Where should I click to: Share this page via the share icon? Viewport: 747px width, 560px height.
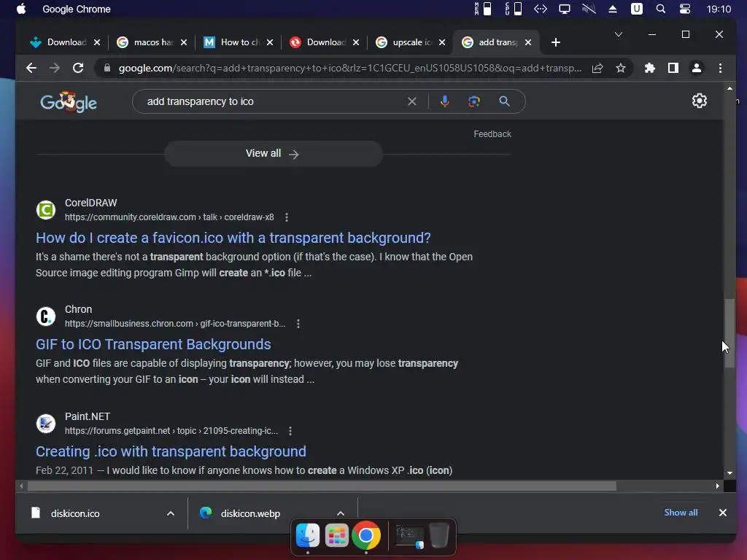point(597,68)
